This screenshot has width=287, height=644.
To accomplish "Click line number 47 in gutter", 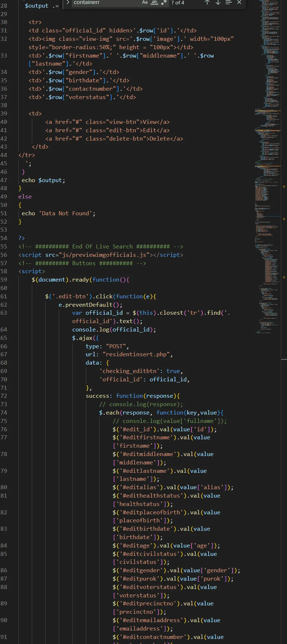I will click(x=4, y=180).
